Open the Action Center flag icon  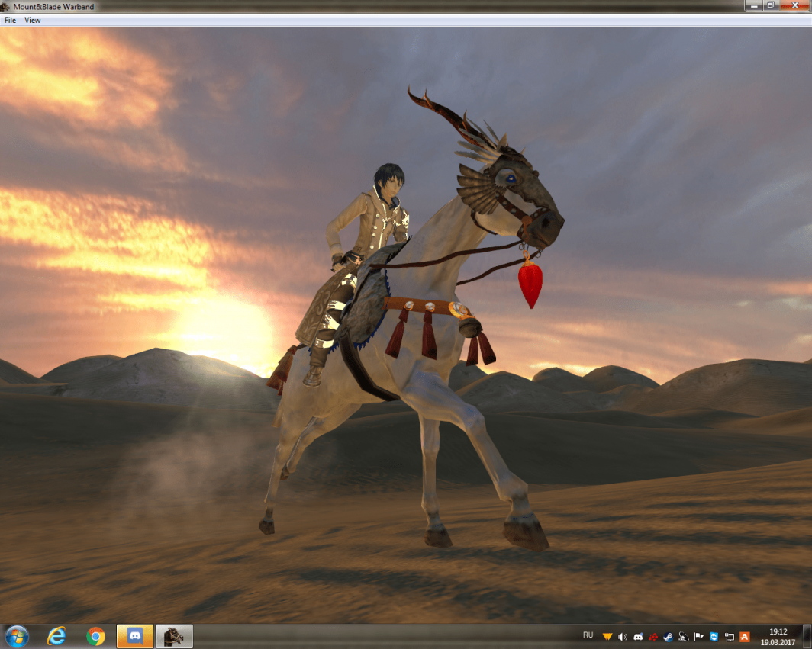click(698, 636)
